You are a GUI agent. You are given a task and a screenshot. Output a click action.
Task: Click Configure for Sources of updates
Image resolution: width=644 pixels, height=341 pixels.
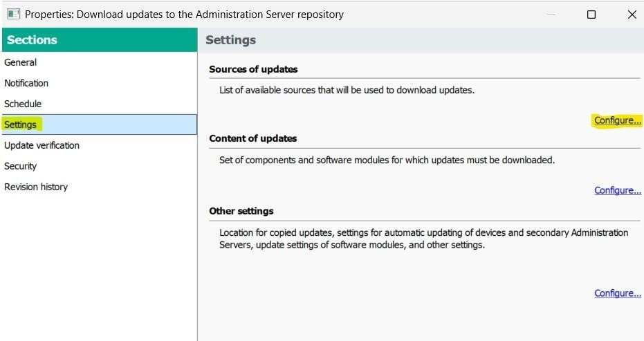(x=617, y=120)
